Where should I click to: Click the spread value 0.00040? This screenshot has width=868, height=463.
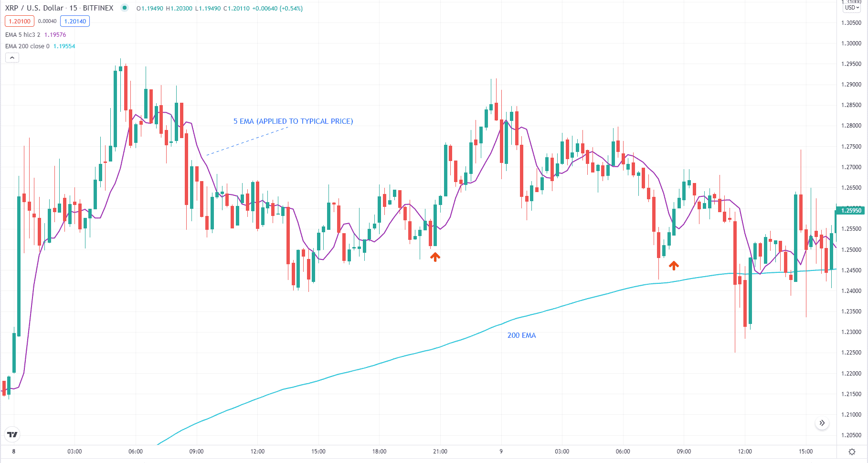[x=47, y=21]
